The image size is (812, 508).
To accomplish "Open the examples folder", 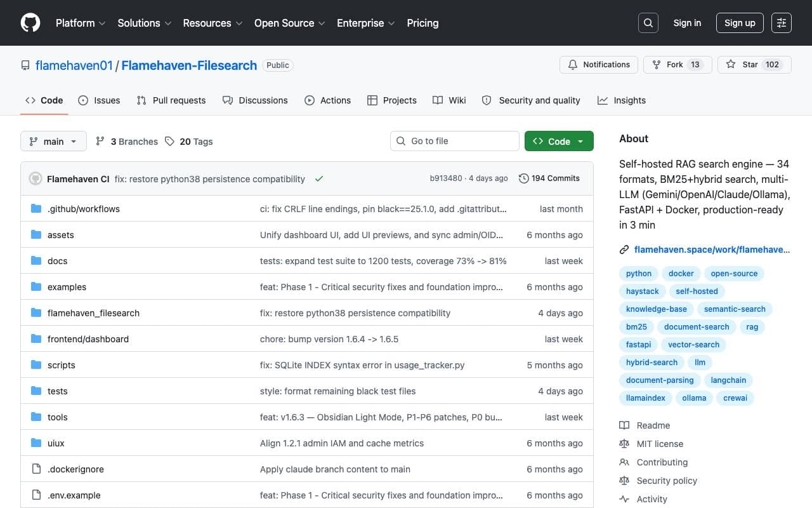I will [x=67, y=287].
